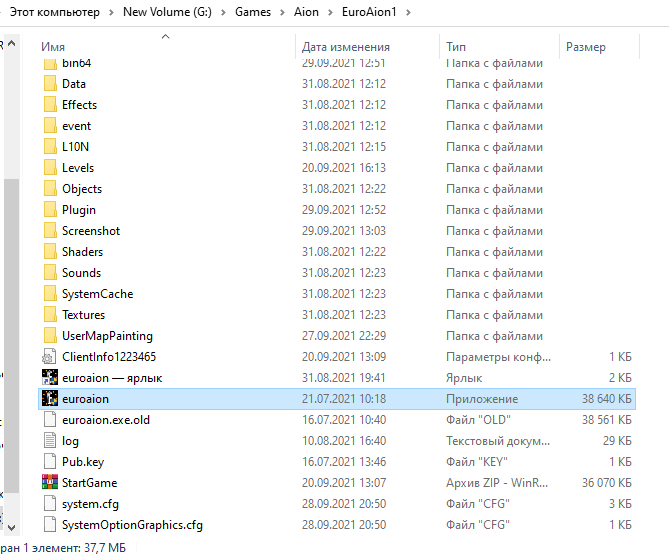Click the Размер column header
Screen dimensions: 669x554
tap(585, 47)
